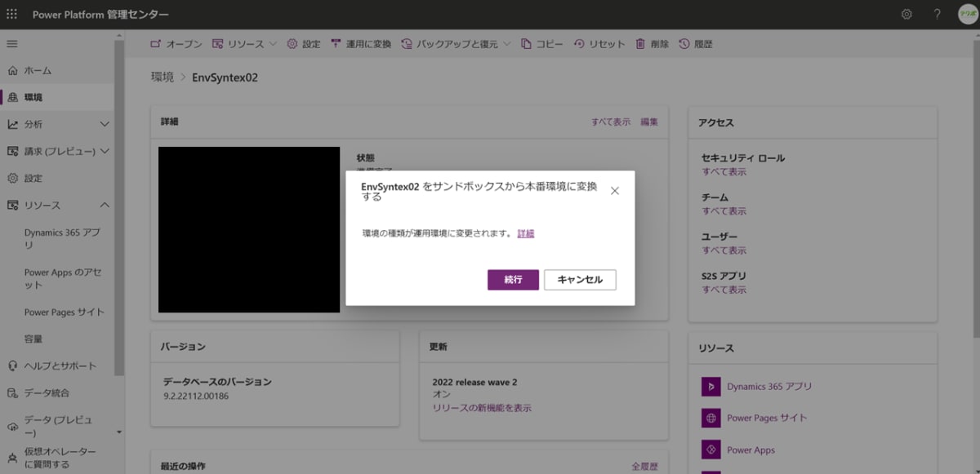Click リリースの新機能を表示 link
This screenshot has height=474, width=980.
482,408
